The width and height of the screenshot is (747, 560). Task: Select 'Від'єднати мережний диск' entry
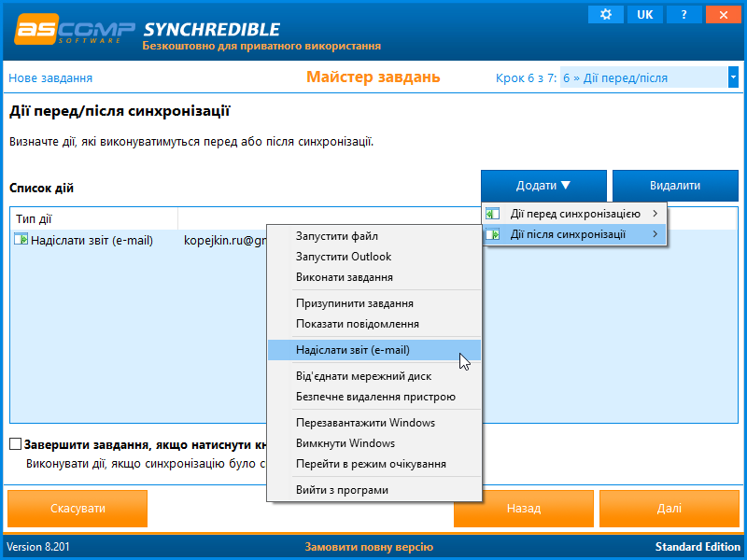pyautogui.click(x=374, y=376)
